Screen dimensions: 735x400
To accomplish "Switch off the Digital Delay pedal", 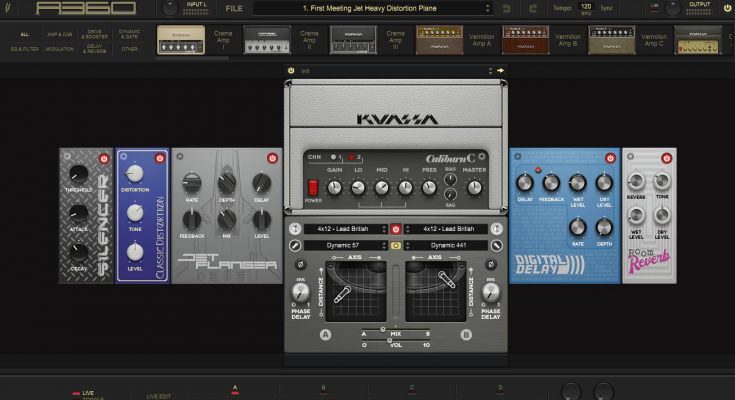I will (x=610, y=158).
